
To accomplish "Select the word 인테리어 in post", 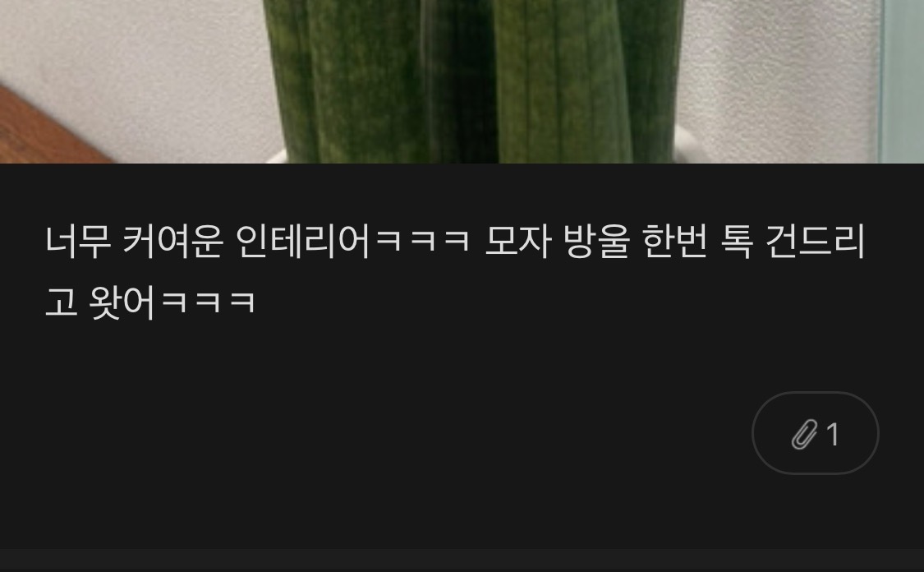I will (x=303, y=241).
